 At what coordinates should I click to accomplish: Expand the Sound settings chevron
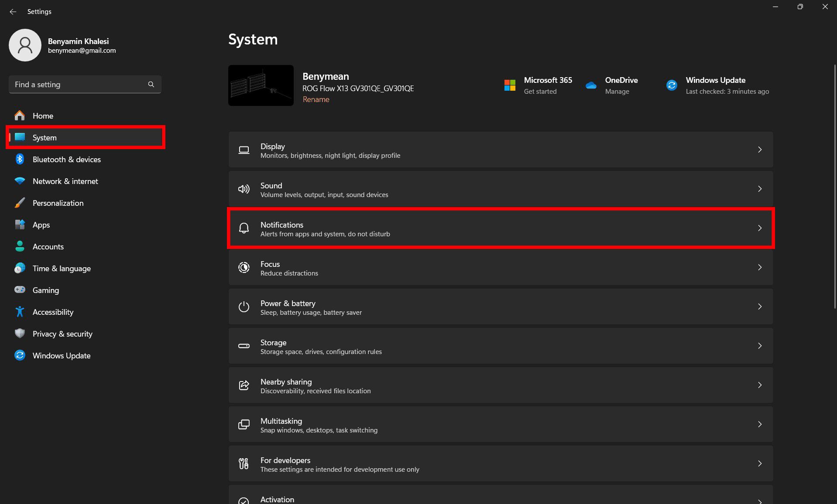coord(760,189)
